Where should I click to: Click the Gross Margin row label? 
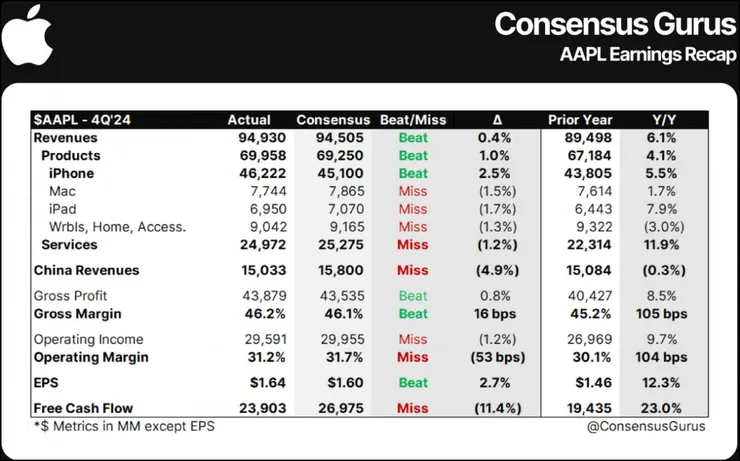(x=79, y=313)
